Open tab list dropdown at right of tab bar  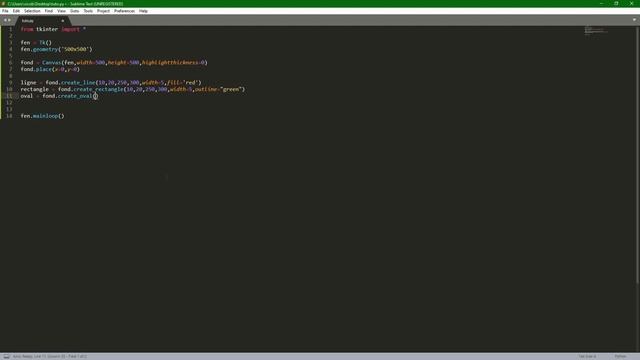click(634, 20)
